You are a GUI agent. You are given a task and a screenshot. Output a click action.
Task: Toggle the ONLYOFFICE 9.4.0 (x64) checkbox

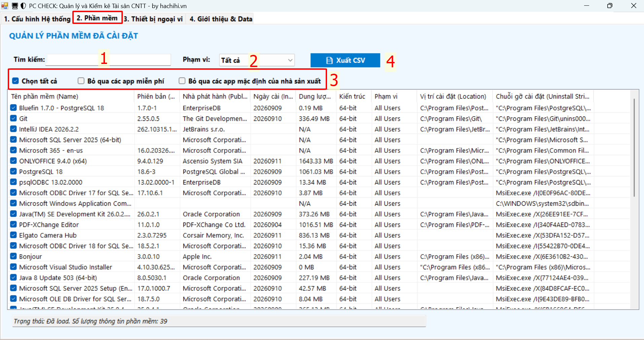coord(13,161)
